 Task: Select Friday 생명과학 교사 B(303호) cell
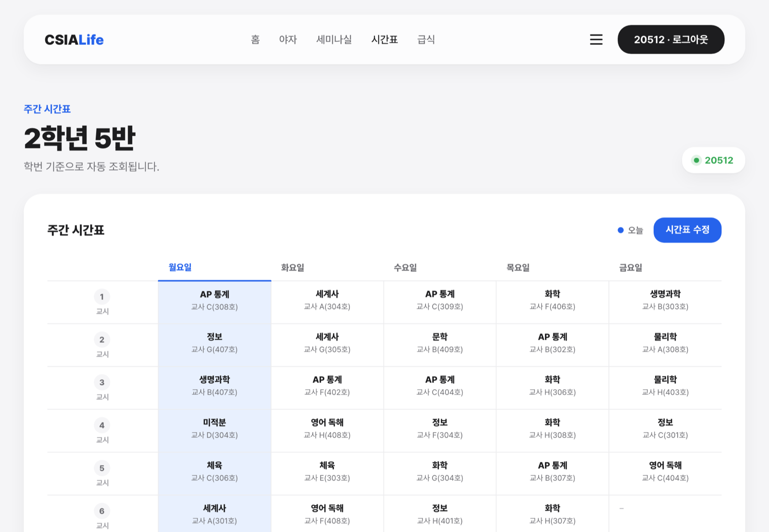[665, 302]
